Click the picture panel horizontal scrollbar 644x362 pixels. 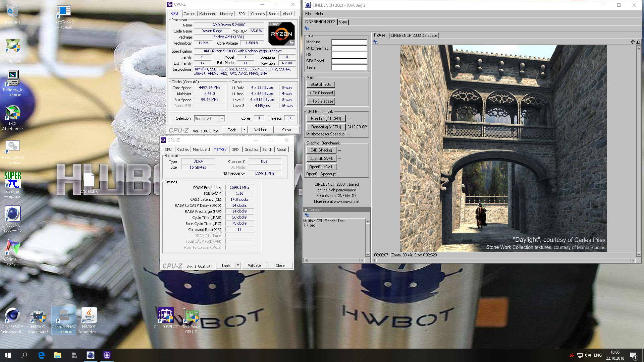[x=504, y=260]
